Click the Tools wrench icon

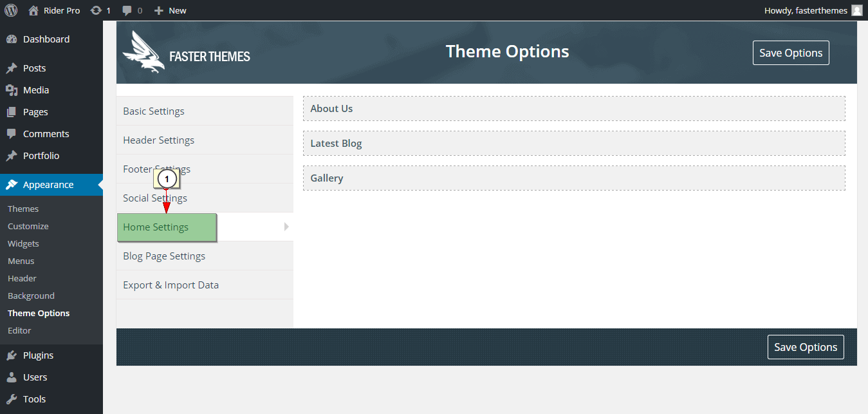tap(12, 399)
